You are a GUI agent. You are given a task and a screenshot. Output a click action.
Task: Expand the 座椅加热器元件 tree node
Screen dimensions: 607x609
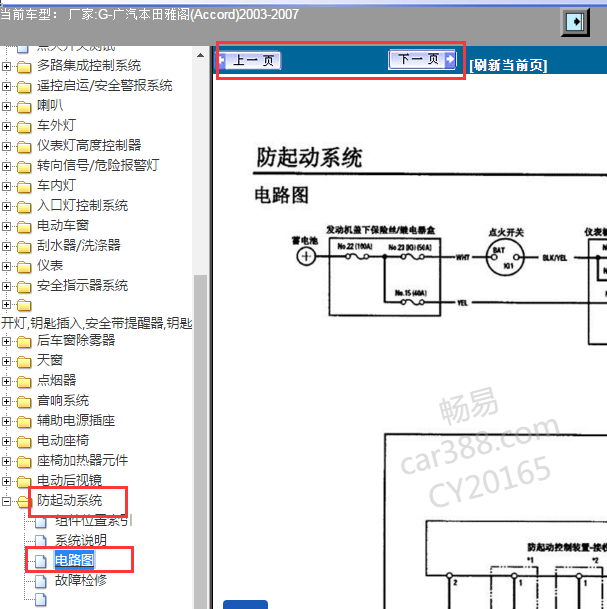tap(6, 461)
